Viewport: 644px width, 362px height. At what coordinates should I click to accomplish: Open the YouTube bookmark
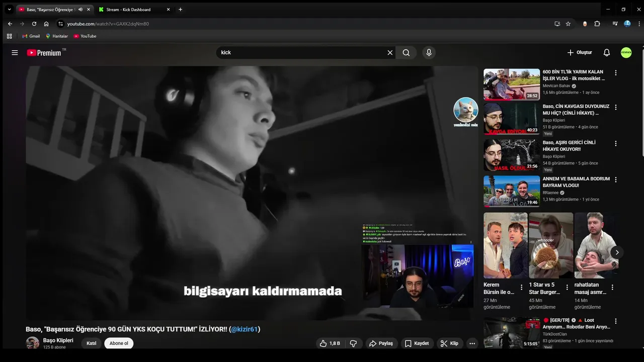(x=85, y=36)
